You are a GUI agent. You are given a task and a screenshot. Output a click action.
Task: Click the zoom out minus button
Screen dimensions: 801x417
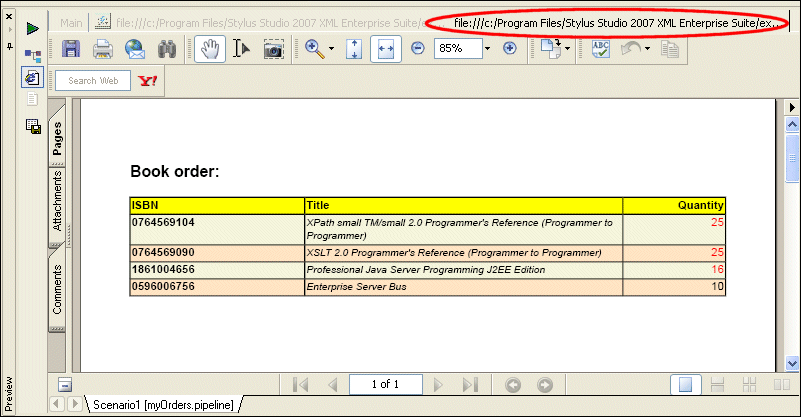click(418, 48)
